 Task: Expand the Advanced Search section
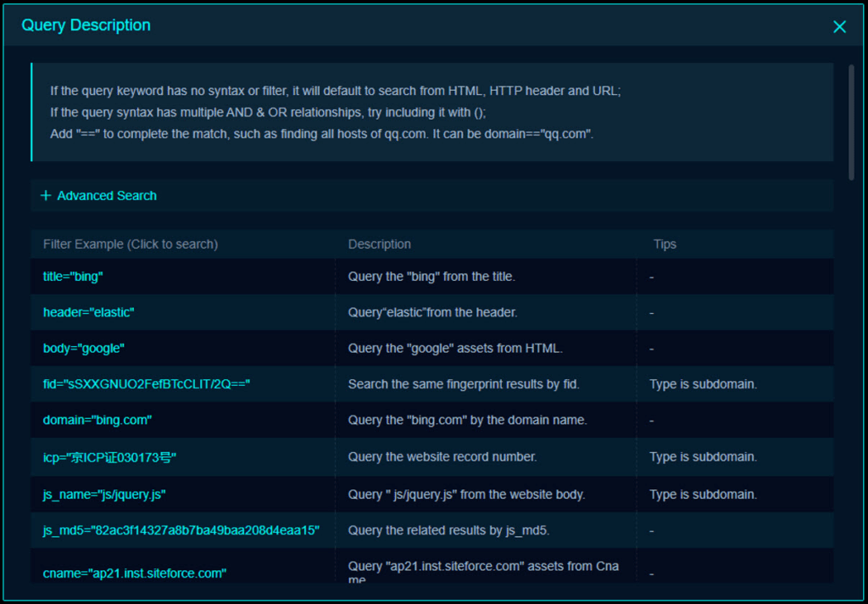[431, 196]
